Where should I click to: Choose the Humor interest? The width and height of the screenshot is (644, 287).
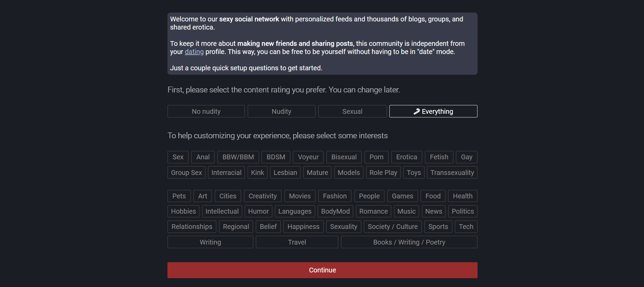[x=258, y=211]
